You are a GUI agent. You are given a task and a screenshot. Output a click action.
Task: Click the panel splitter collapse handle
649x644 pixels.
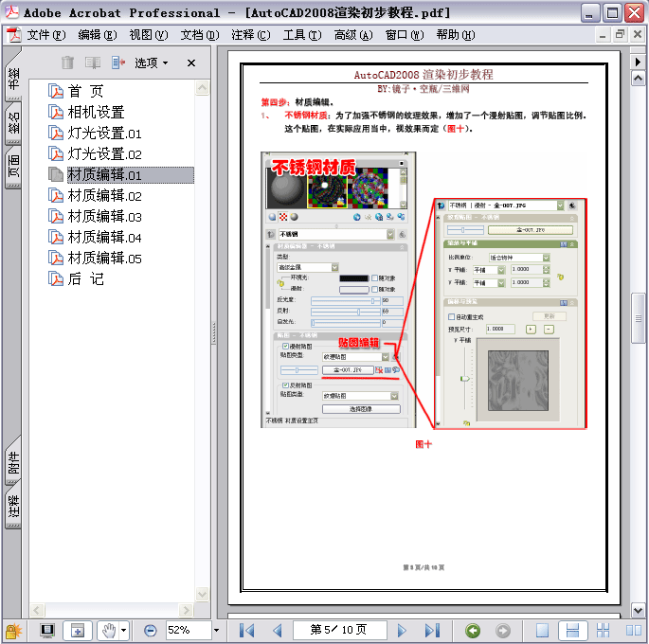point(214,331)
